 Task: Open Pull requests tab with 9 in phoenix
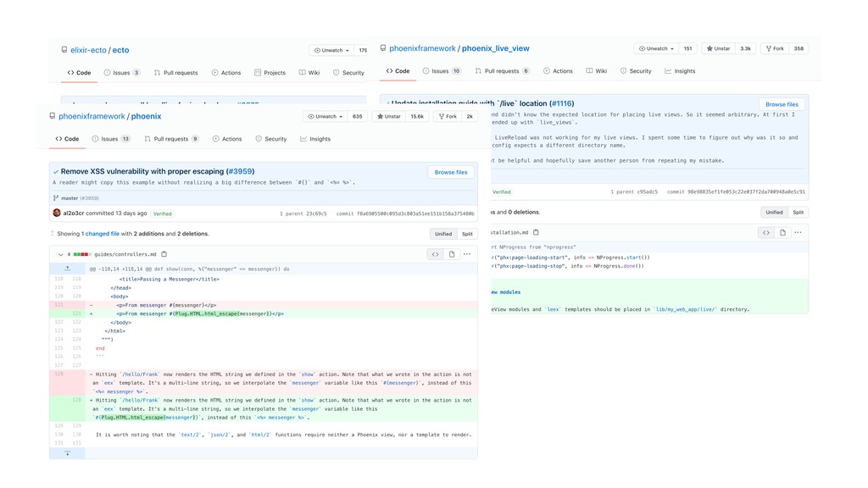tap(171, 139)
